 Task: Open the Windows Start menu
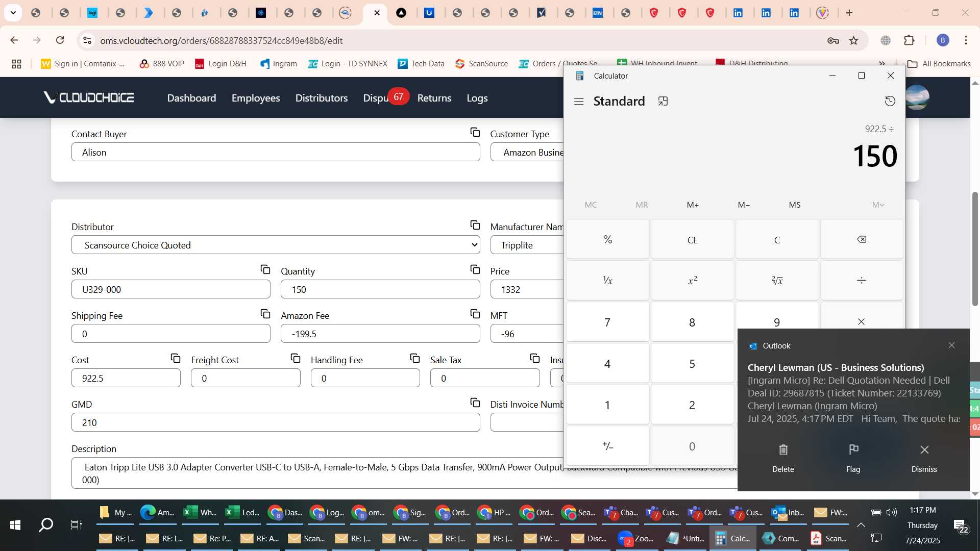tap(15, 525)
